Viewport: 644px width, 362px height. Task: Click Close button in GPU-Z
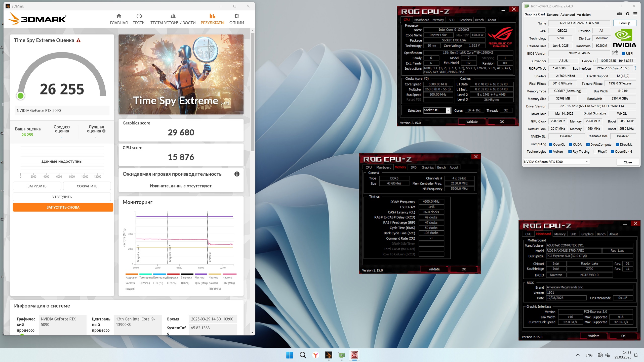pyautogui.click(x=628, y=162)
